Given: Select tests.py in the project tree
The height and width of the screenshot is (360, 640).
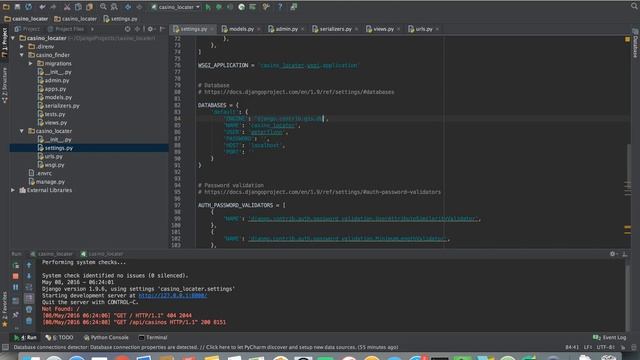Looking at the screenshot, I should (51, 114).
